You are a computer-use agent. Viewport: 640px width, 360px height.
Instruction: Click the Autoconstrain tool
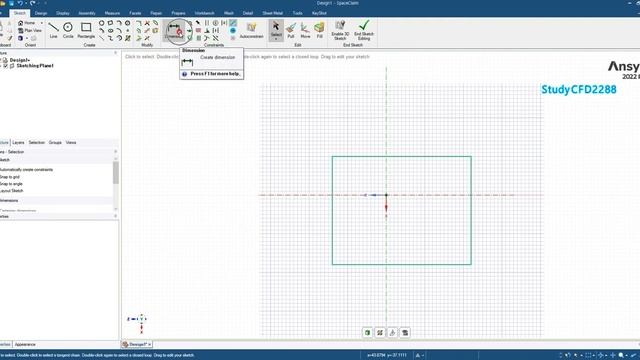coord(251,30)
